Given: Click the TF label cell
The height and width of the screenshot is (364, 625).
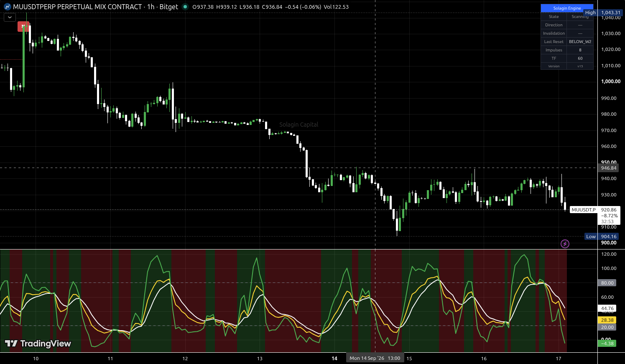Looking at the screenshot, I should pyautogui.click(x=554, y=59).
